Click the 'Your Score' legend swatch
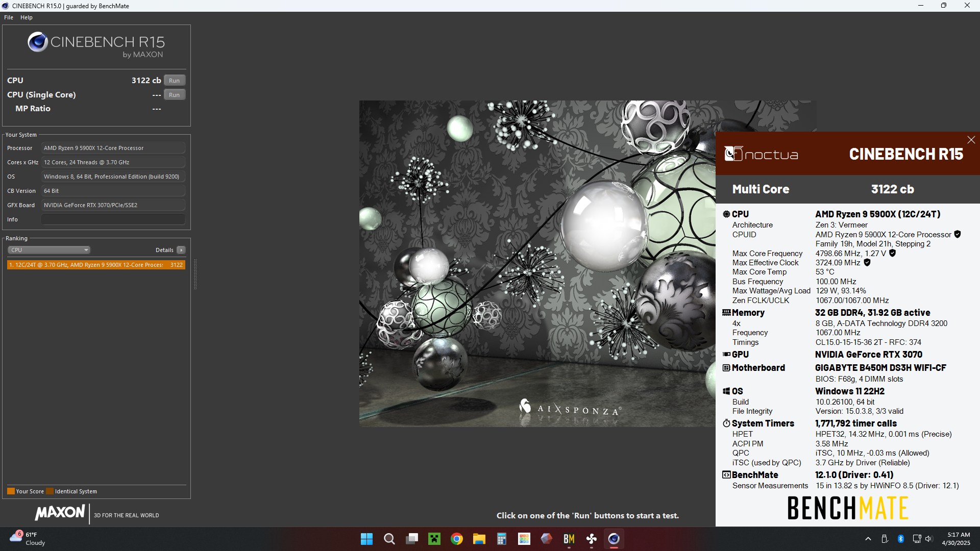Viewport: 980px width, 551px height. point(11,491)
